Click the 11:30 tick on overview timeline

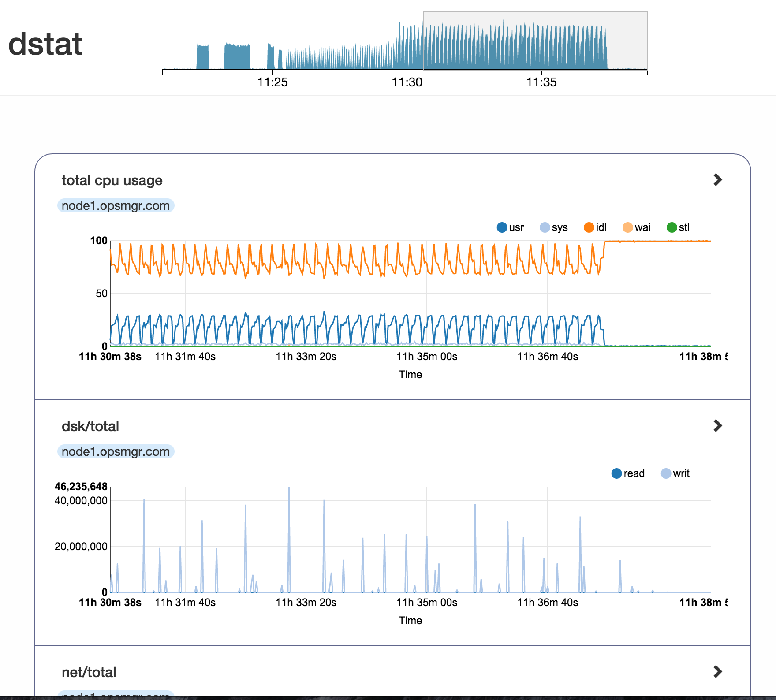tap(407, 82)
